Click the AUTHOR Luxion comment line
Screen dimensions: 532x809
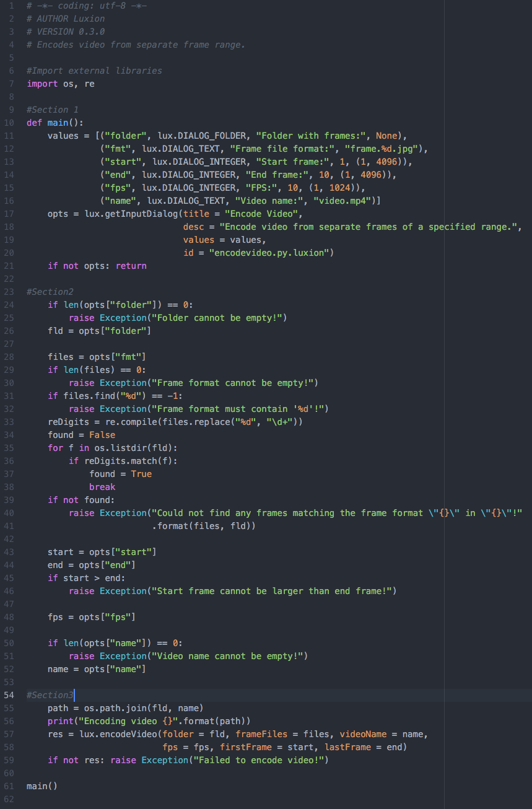[66, 18]
